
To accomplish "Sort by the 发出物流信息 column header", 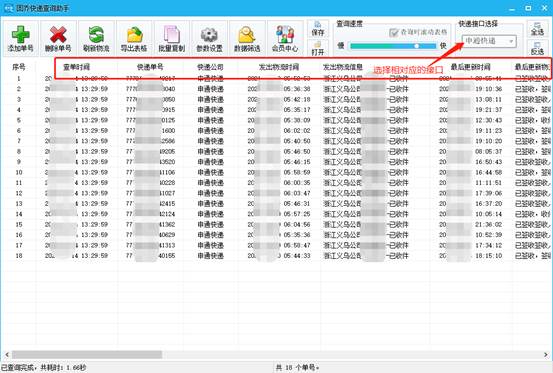I will coord(343,67).
